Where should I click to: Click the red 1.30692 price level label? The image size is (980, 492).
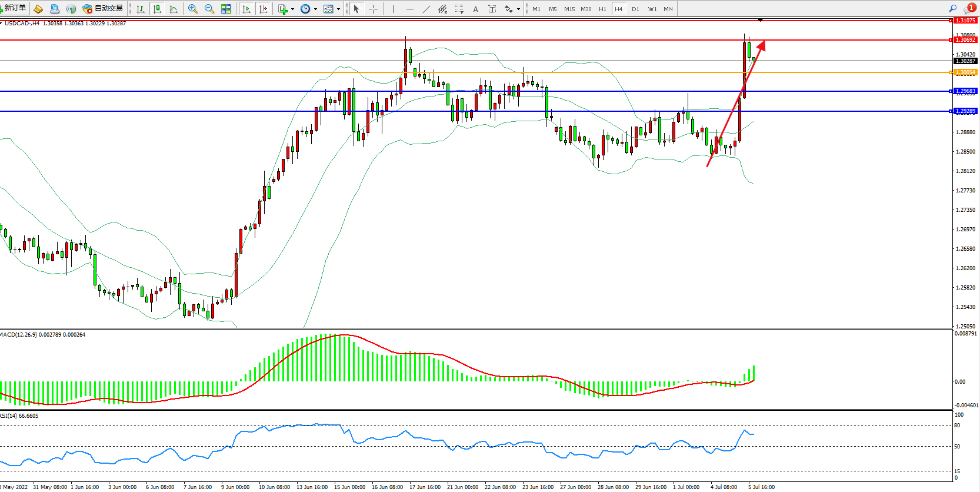(965, 40)
